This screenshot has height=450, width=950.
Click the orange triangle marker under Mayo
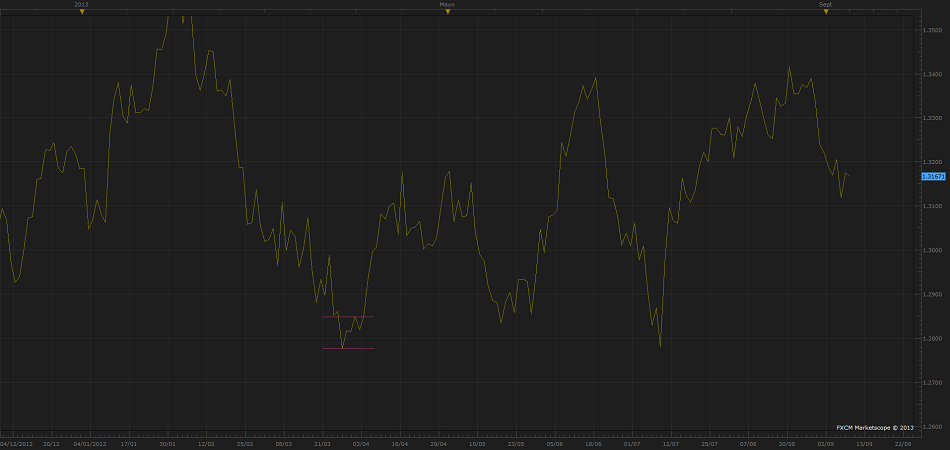[447, 12]
